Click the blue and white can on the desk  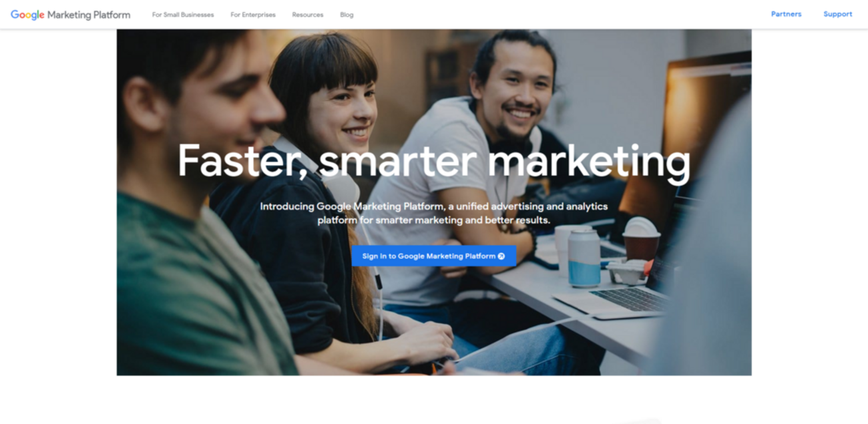[584, 258]
